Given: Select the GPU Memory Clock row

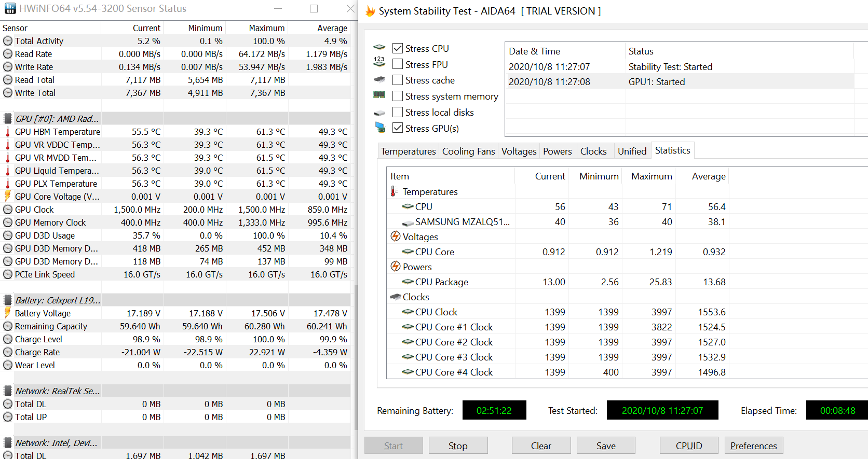Looking at the screenshot, I should [x=175, y=222].
